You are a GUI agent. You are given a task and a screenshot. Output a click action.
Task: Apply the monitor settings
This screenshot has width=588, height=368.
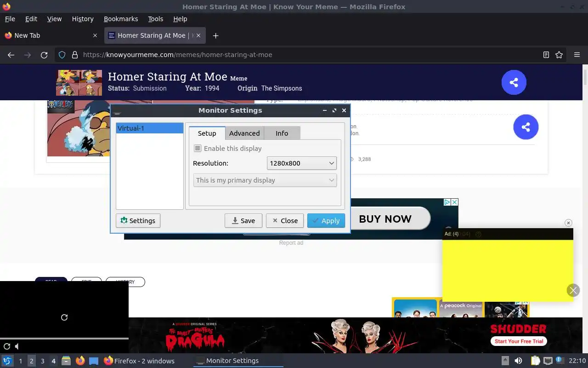326,221
